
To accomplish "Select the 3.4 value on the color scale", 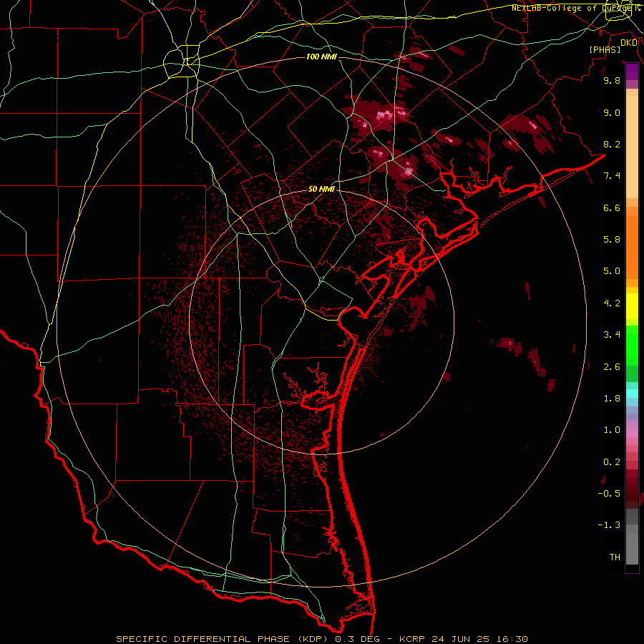I will (x=612, y=335).
